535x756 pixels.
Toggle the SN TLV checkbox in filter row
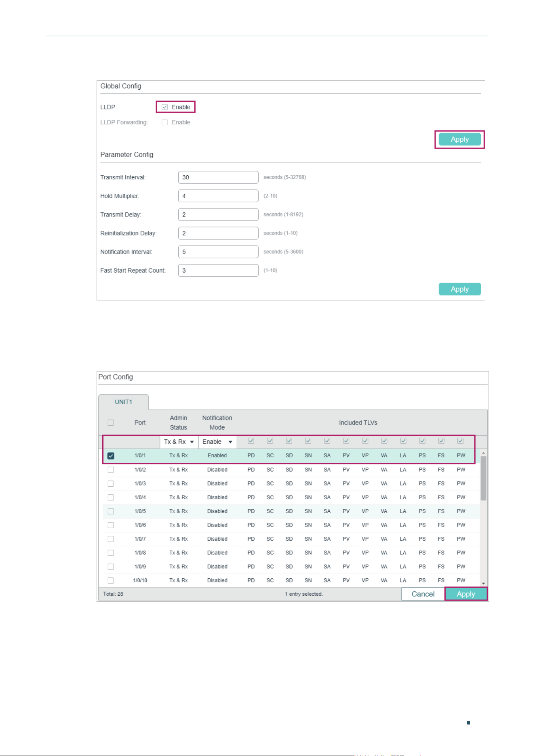pyautogui.click(x=308, y=441)
